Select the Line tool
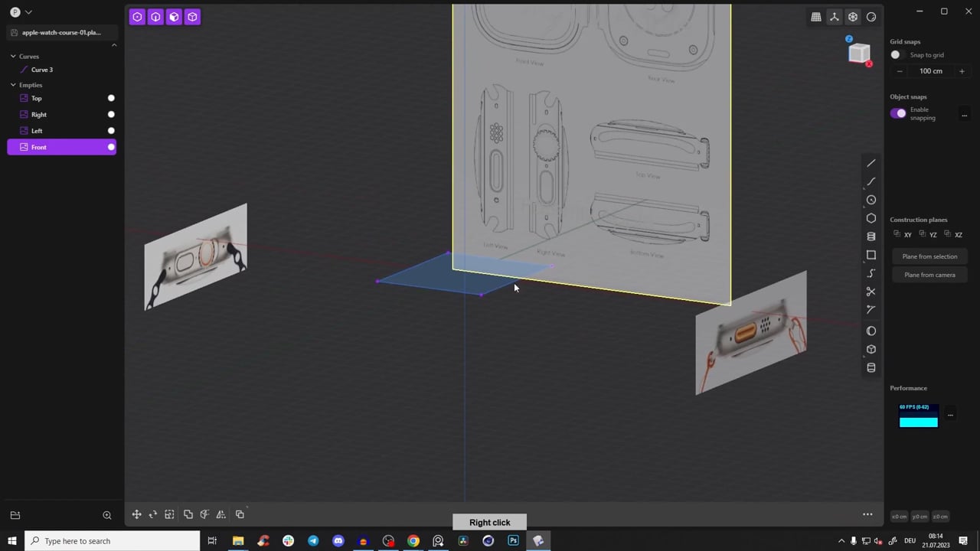The height and width of the screenshot is (551, 980). pyautogui.click(x=871, y=164)
